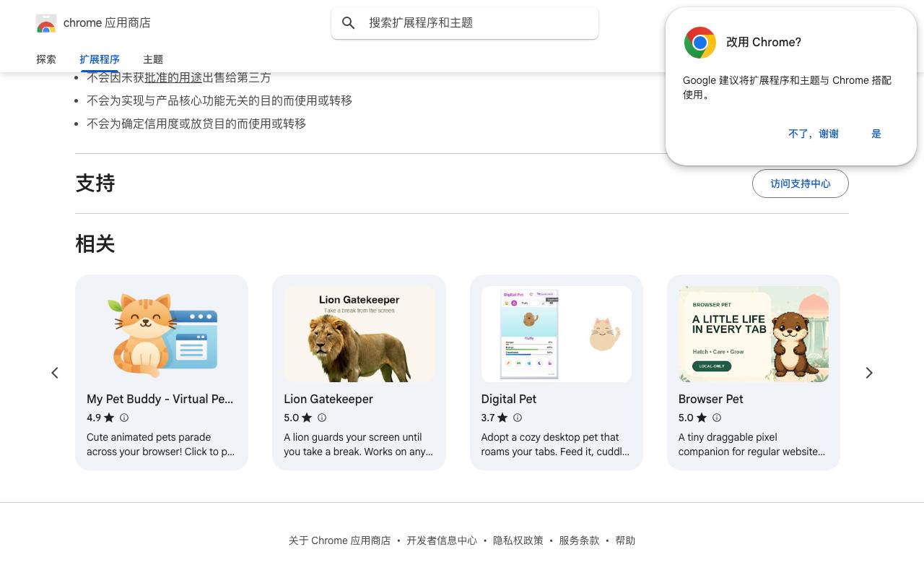Open rating info icon for Browser Pet
The height and width of the screenshot is (578, 924).
717,418
